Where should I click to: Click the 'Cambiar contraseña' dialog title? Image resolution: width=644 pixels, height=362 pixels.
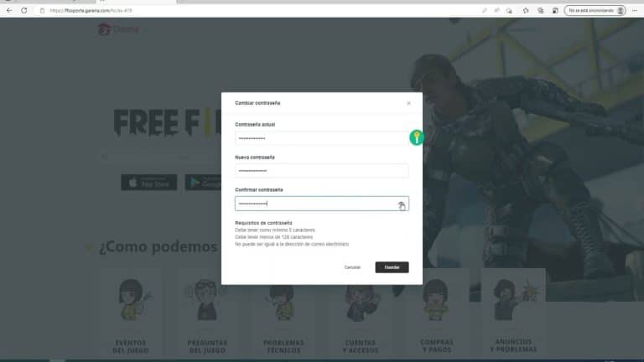[257, 103]
